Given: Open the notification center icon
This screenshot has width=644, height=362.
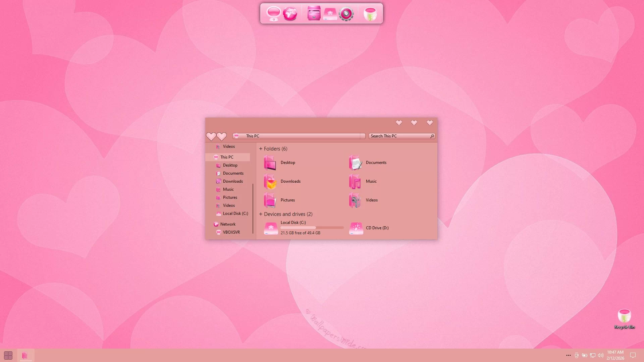Looking at the screenshot, I should (x=633, y=355).
